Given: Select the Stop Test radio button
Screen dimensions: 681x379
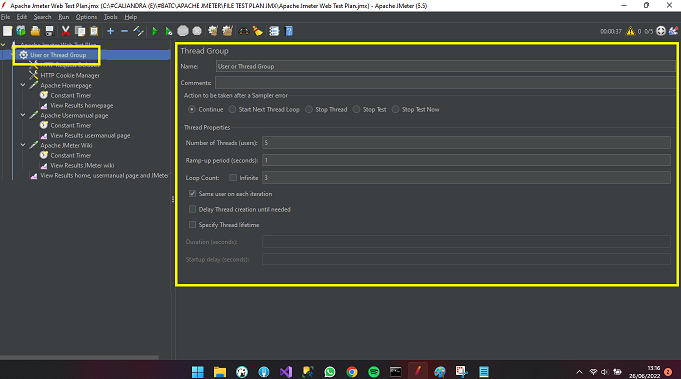Looking at the screenshot, I should click(356, 109).
